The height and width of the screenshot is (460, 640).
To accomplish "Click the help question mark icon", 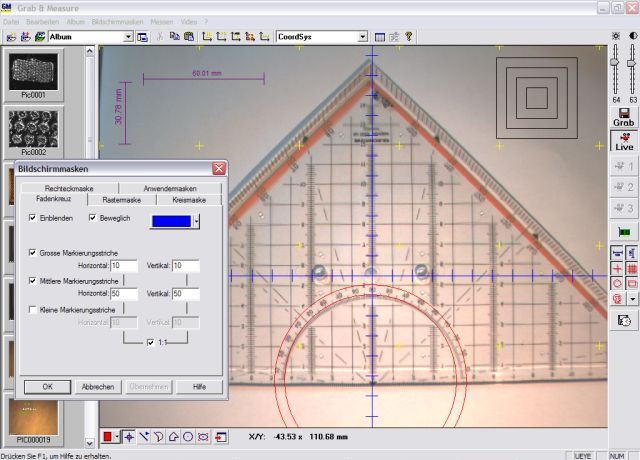I will tap(409, 37).
